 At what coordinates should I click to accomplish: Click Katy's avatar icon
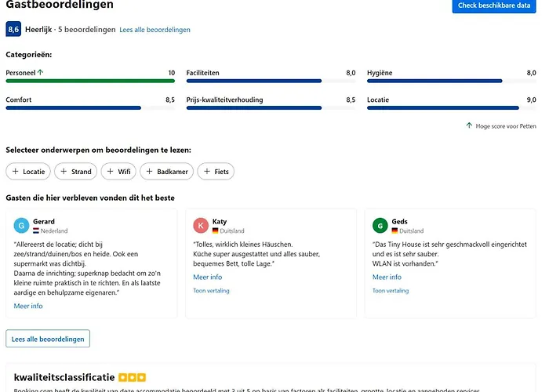(x=201, y=226)
